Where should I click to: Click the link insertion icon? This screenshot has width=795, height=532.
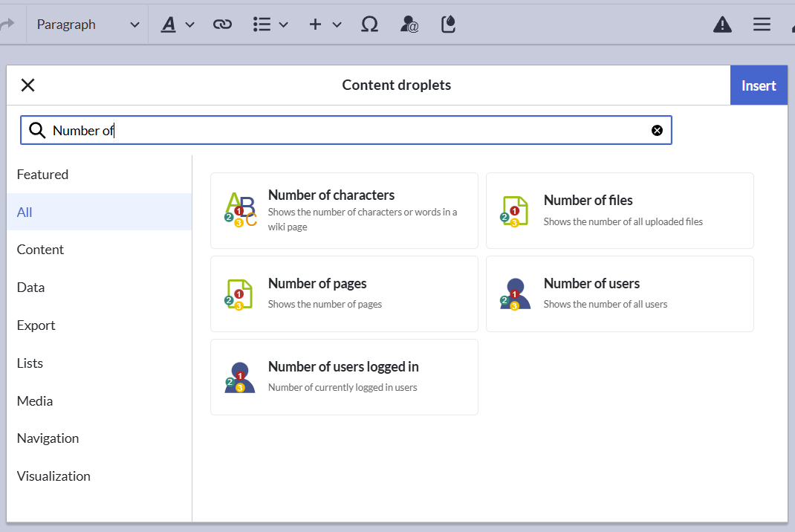click(222, 25)
